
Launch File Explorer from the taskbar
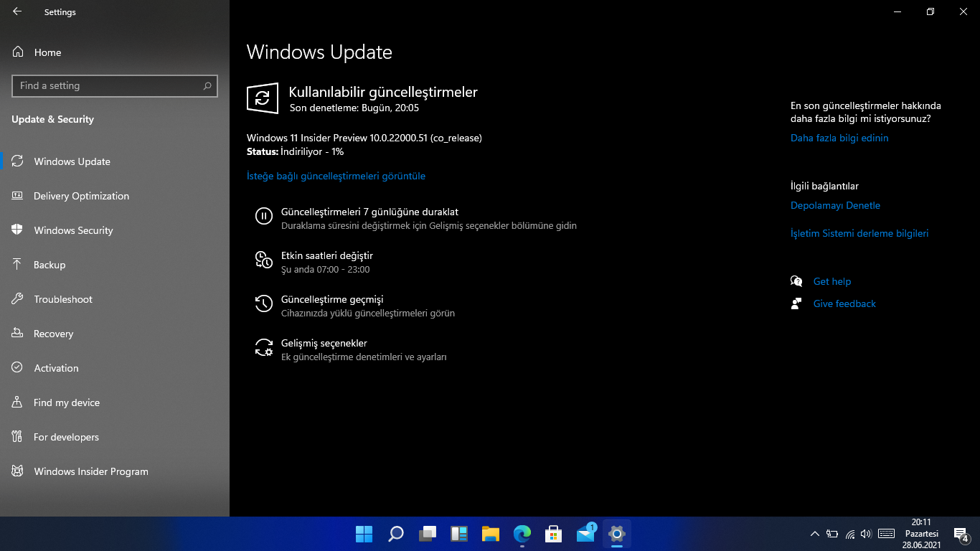[x=491, y=534]
